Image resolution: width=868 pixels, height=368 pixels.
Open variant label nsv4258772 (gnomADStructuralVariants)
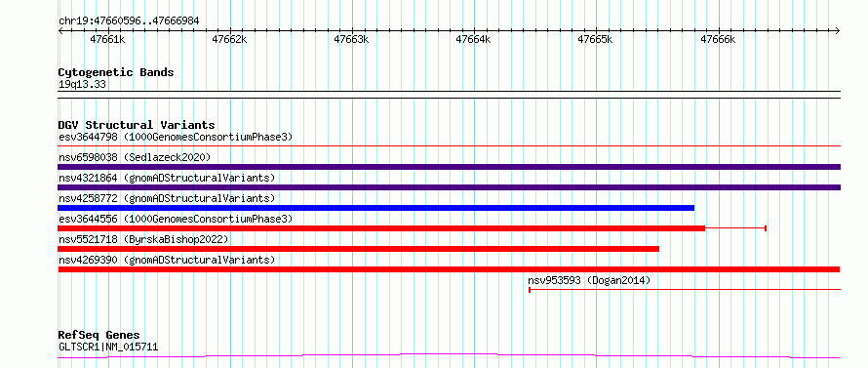click(x=167, y=198)
